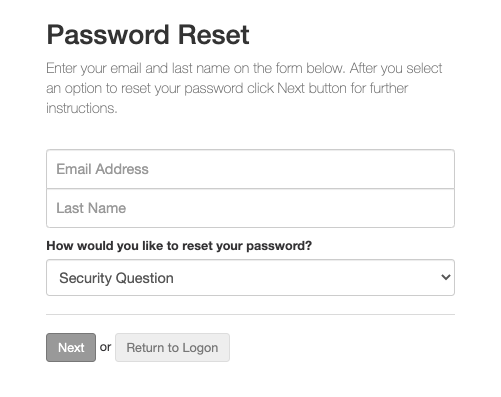Click the dropdown chevron arrow icon

[446, 277]
